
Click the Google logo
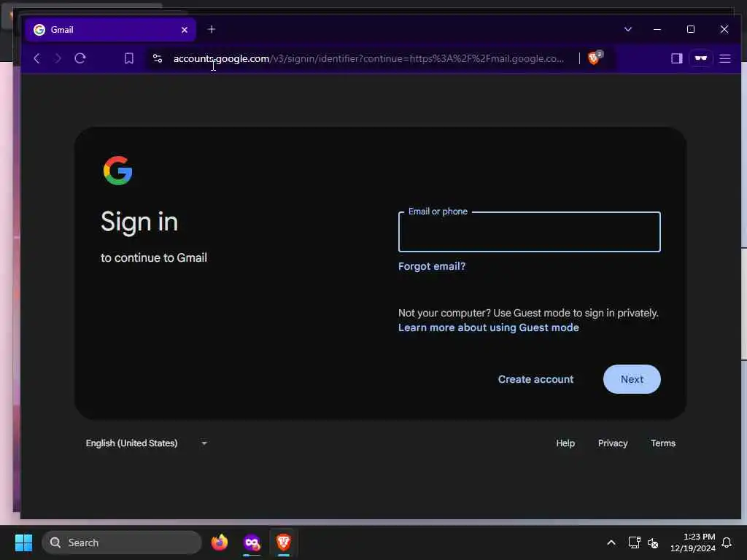pyautogui.click(x=117, y=171)
